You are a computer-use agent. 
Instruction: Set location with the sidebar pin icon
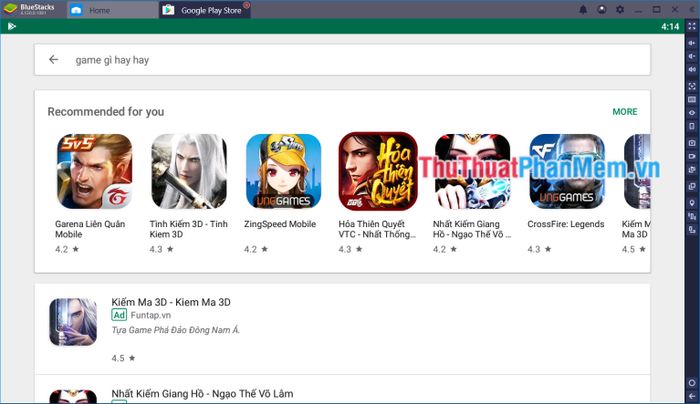(692, 203)
